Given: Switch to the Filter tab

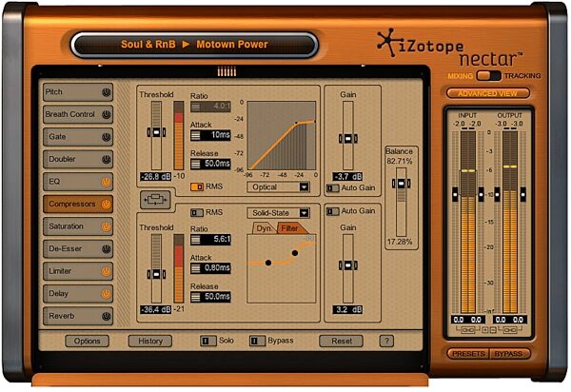Looking at the screenshot, I should pos(291,228).
